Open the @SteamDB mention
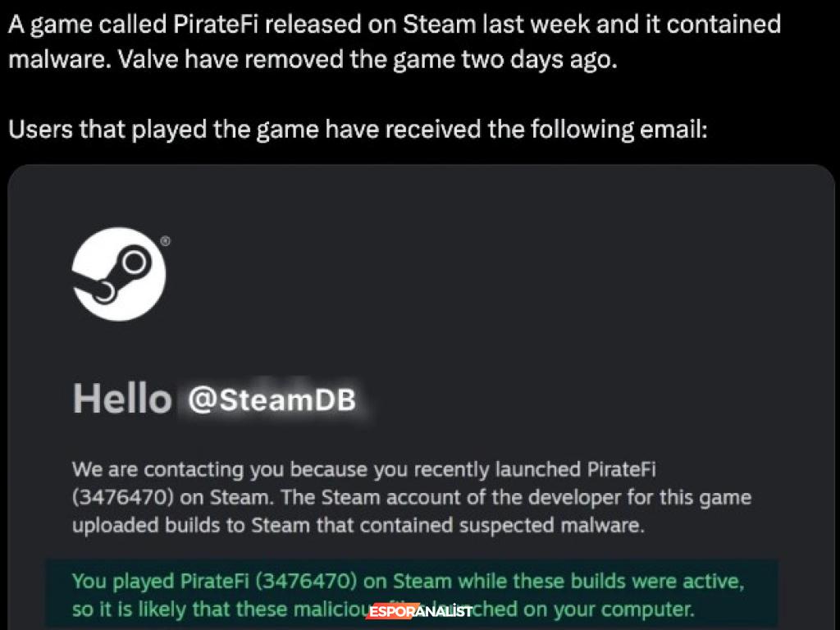 (272, 399)
